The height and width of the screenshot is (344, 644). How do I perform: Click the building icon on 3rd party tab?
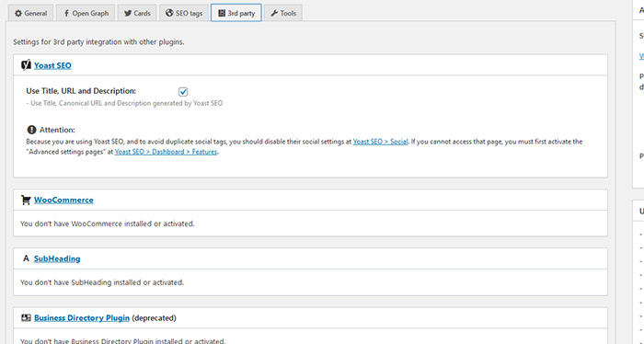click(222, 13)
